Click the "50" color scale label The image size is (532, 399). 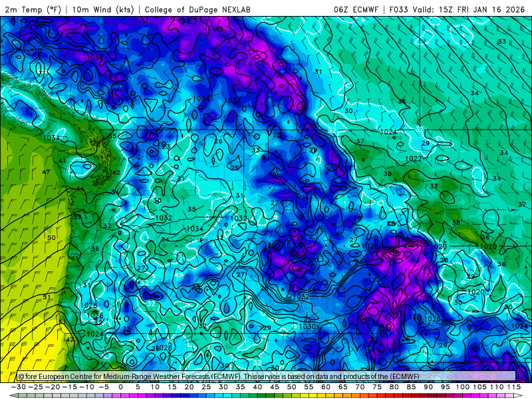tap(291, 387)
